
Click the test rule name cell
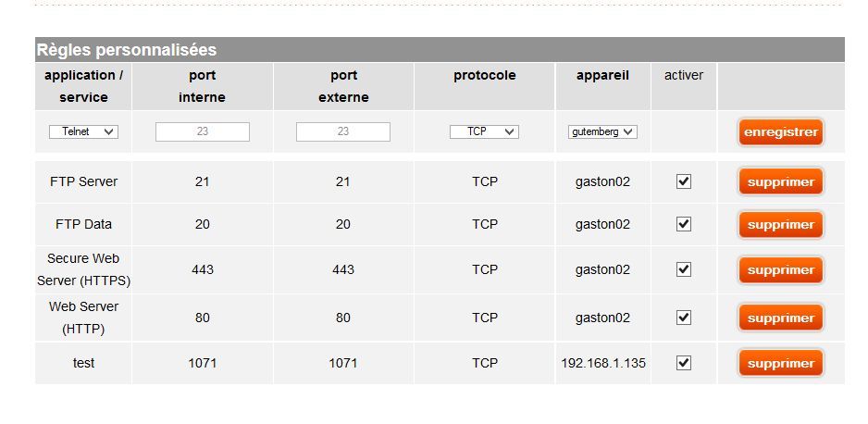[x=83, y=363]
